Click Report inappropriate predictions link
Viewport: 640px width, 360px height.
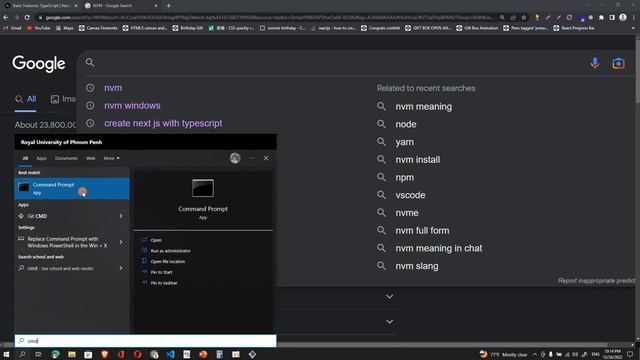[596, 280]
